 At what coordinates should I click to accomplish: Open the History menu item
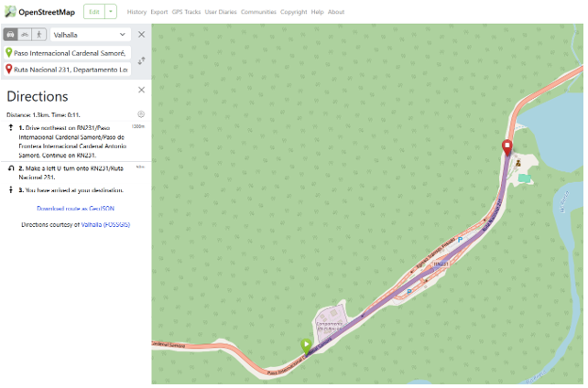point(136,12)
